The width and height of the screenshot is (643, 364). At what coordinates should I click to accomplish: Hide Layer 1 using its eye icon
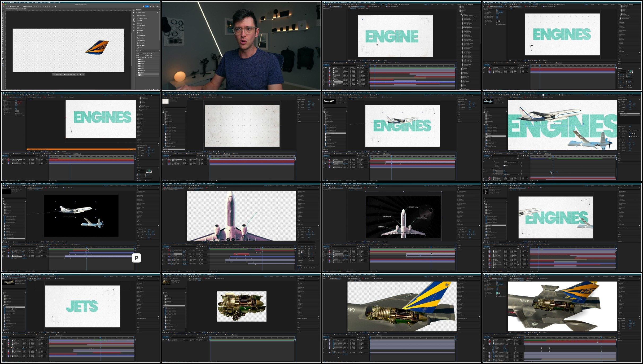(x=137, y=74)
